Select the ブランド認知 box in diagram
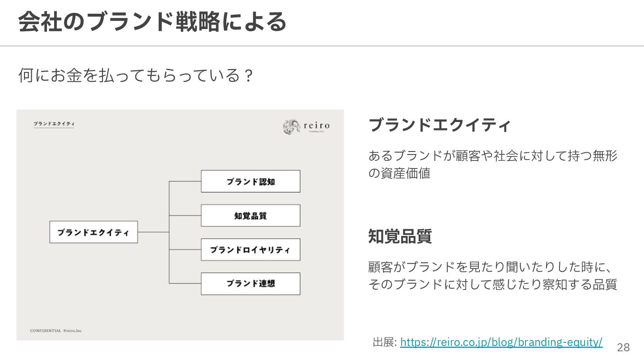The width and height of the screenshot is (644, 362). [x=250, y=181]
